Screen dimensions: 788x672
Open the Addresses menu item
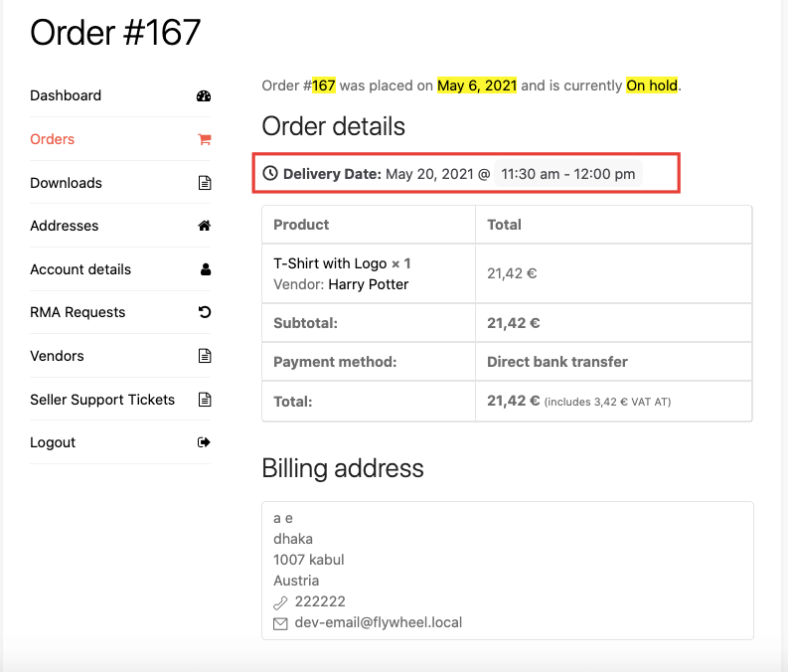tap(65, 226)
